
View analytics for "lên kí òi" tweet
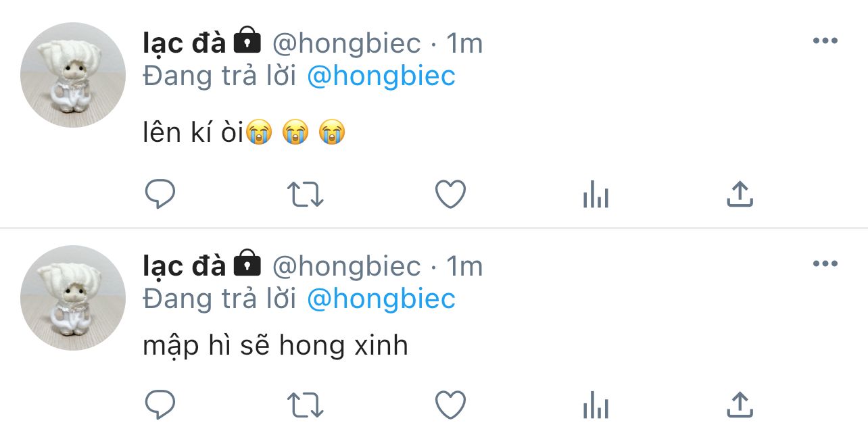coord(596,196)
